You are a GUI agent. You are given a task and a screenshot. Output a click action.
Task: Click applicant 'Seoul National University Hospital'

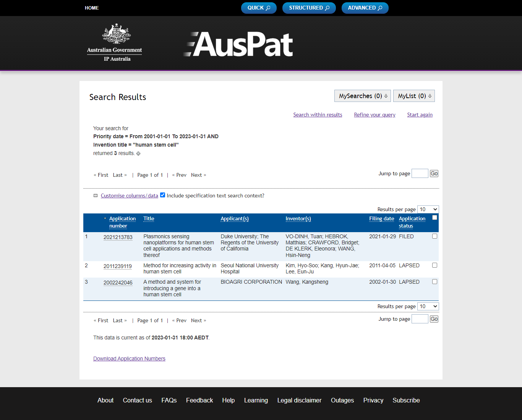coord(250,268)
